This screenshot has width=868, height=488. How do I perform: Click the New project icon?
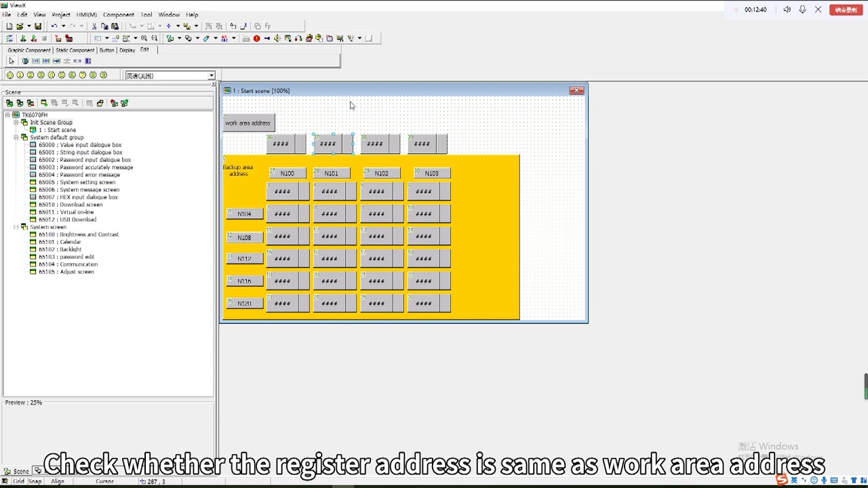(9, 26)
